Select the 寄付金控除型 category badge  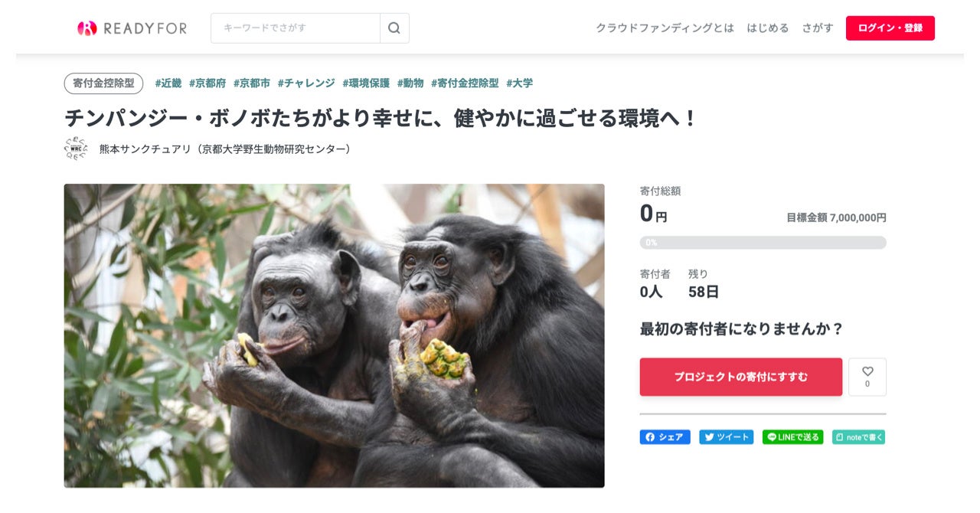tap(103, 83)
